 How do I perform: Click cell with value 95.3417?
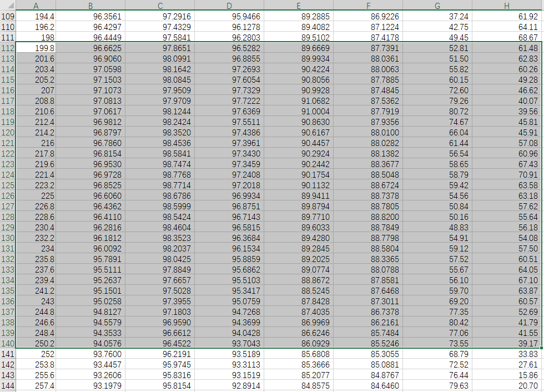point(229,291)
